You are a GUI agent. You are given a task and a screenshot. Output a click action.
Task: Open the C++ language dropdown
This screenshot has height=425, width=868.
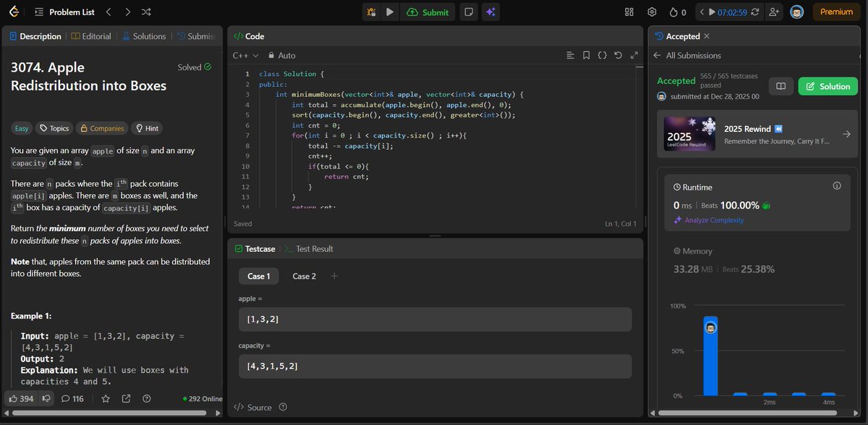click(x=246, y=55)
